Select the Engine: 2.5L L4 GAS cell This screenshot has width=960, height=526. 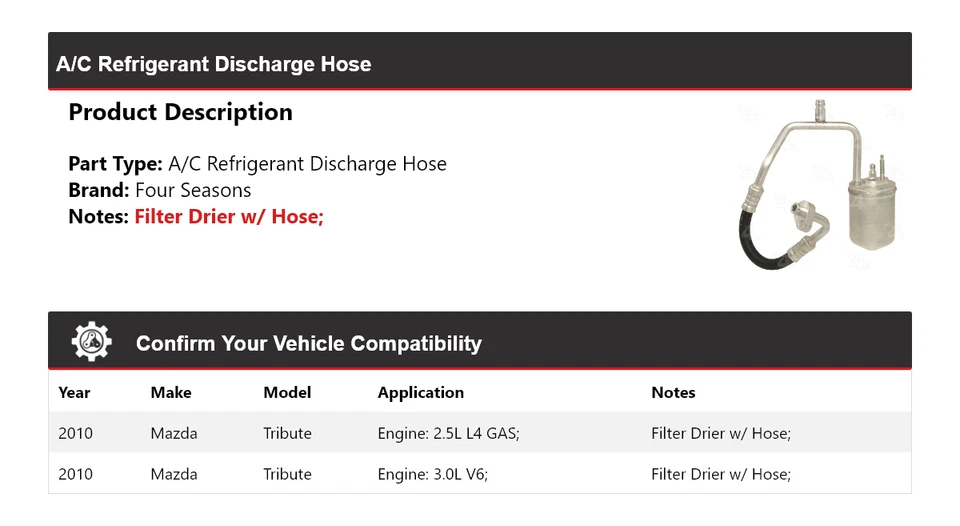(448, 433)
